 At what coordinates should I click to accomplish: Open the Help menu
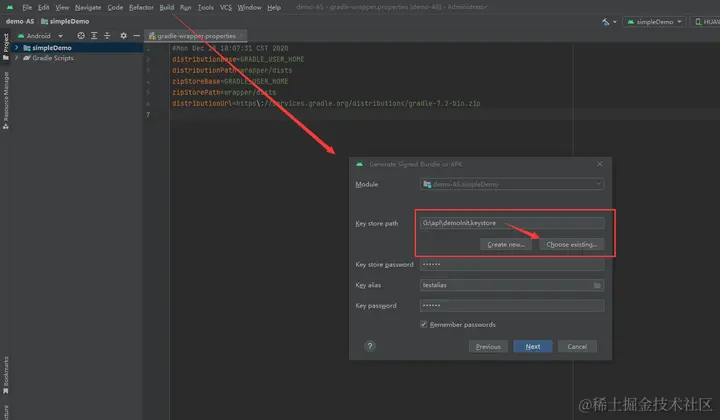coord(274,7)
